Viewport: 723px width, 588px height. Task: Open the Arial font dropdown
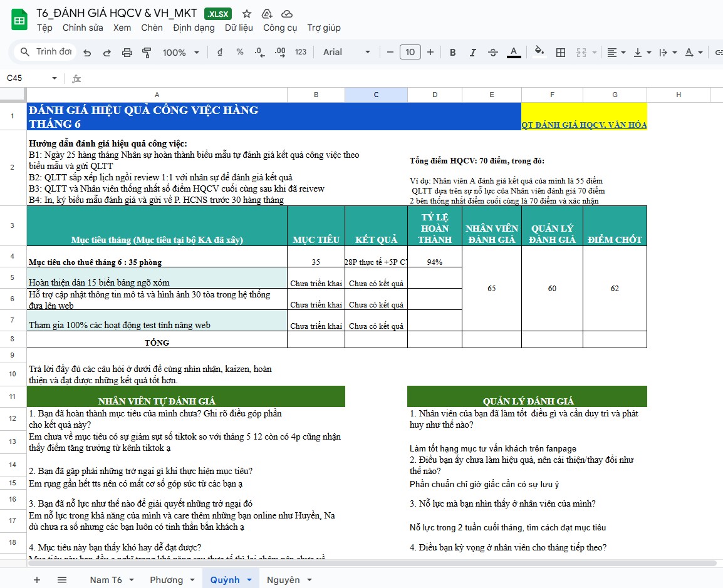pyautogui.click(x=346, y=53)
